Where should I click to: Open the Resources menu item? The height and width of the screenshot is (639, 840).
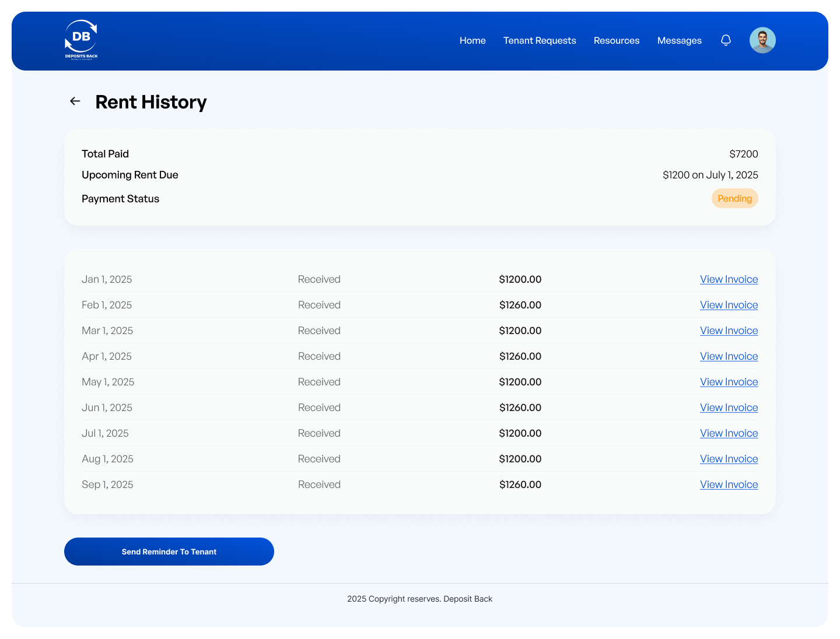(616, 41)
